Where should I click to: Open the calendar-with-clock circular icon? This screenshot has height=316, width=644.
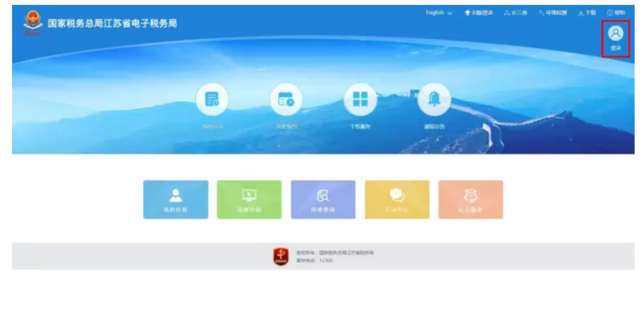click(x=286, y=99)
